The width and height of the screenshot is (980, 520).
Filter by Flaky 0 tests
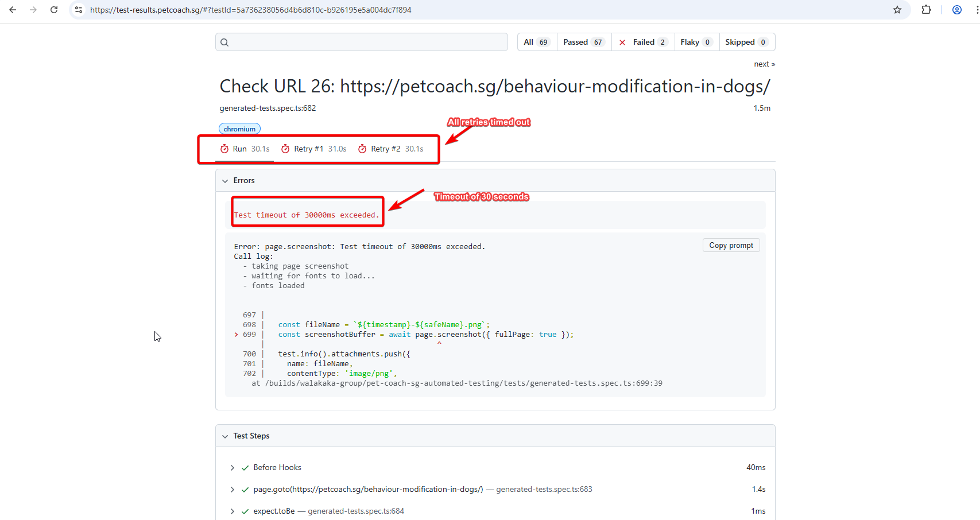tap(696, 42)
